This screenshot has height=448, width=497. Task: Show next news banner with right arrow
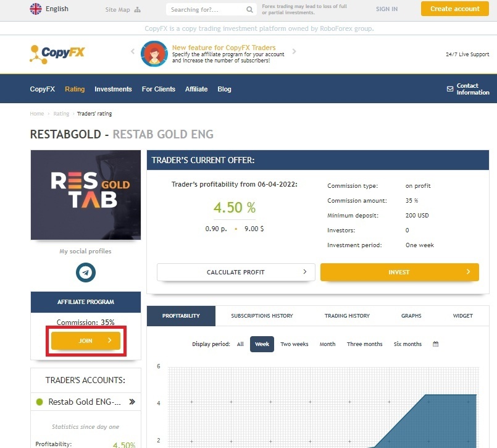pos(294,51)
